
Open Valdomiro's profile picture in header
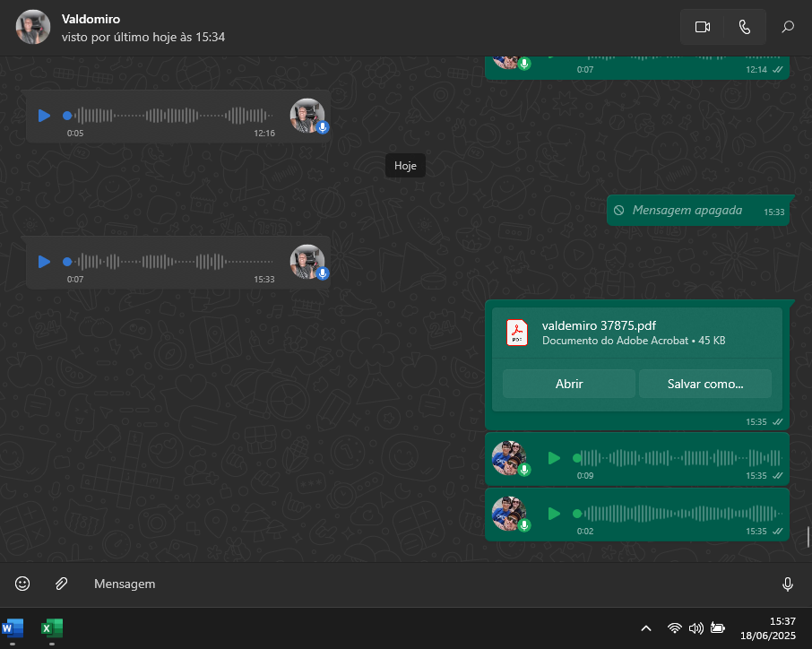click(x=33, y=27)
